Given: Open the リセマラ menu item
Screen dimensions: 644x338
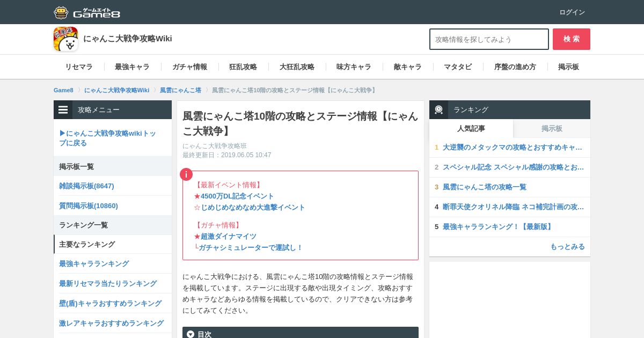Looking at the screenshot, I should (79, 67).
